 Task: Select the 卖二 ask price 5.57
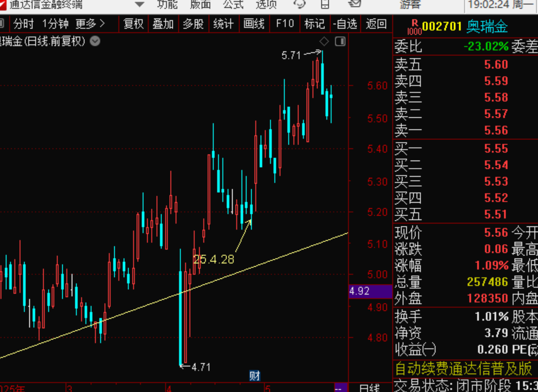(x=496, y=114)
